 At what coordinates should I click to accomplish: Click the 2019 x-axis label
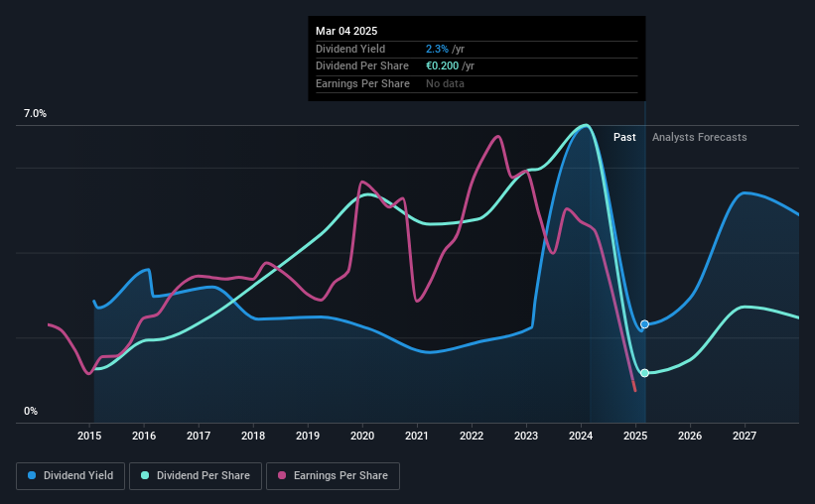coord(308,436)
